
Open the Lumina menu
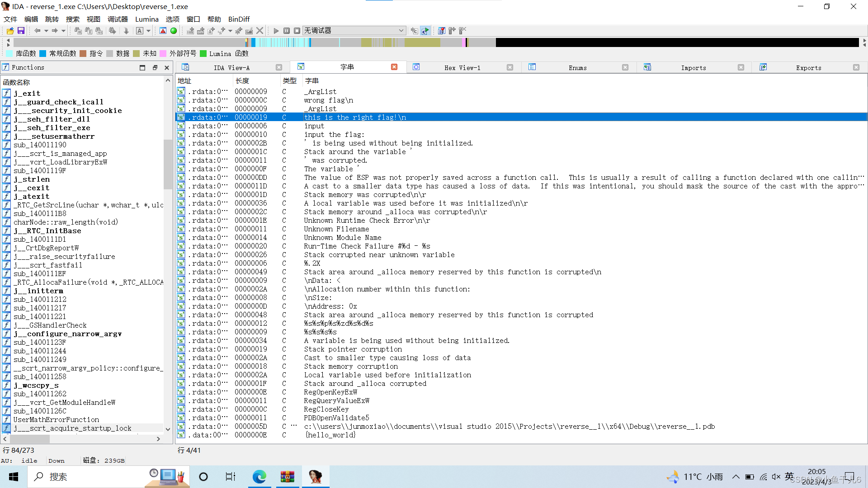pyautogui.click(x=146, y=19)
